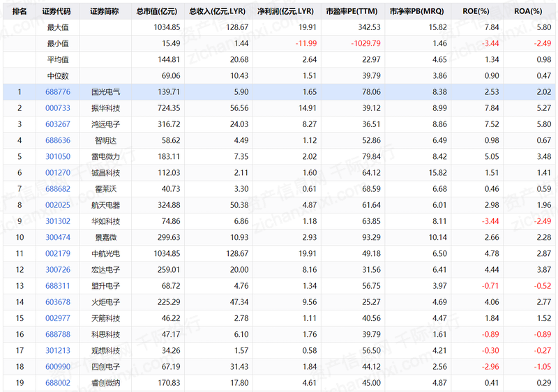The height and width of the screenshot is (392, 558).
Task: Sort by ROA(%) column header
Action: click(x=528, y=11)
